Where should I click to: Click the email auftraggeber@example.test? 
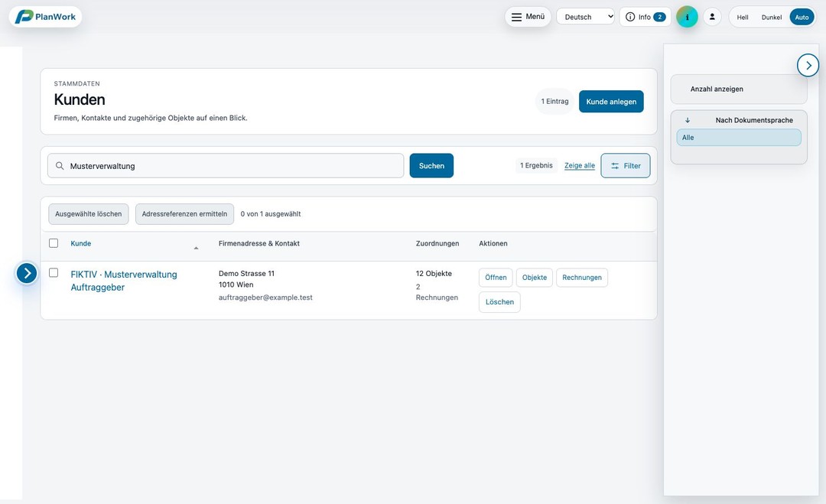[265, 298]
